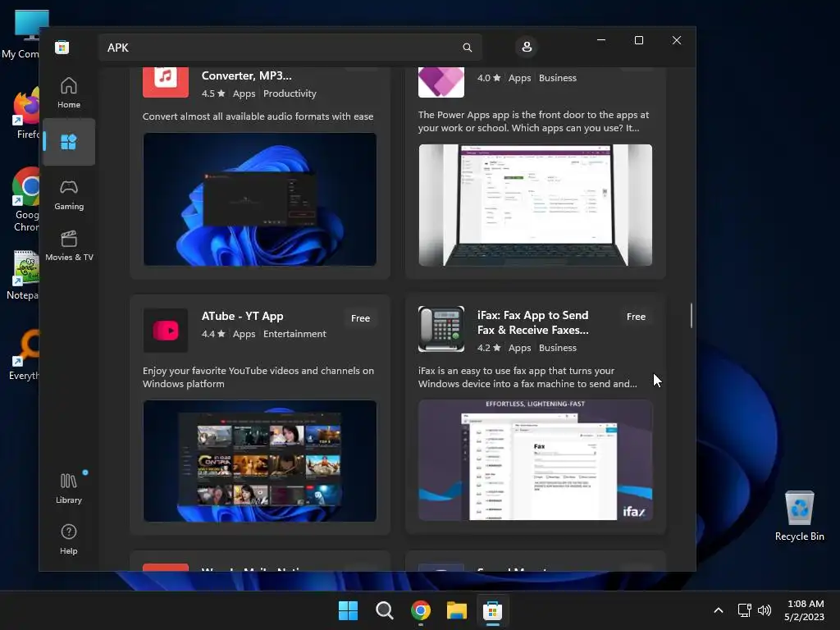Click the APK search field
The image size is (840, 630).
(290, 47)
